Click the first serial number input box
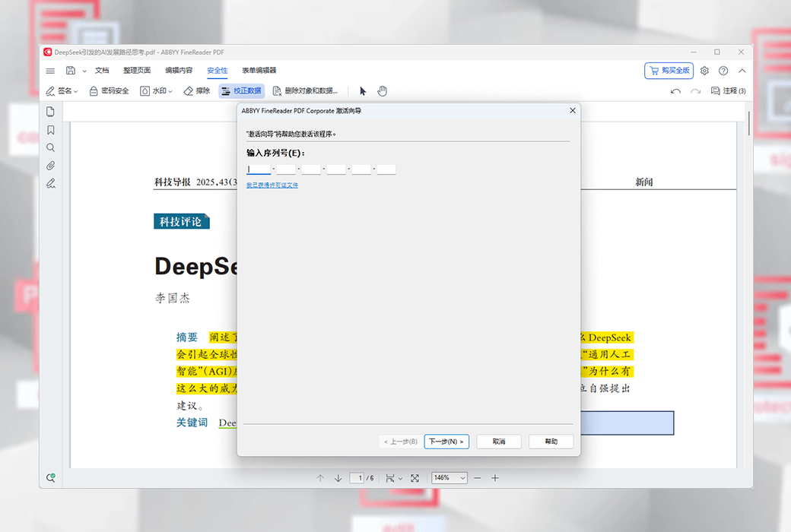 [x=259, y=169]
